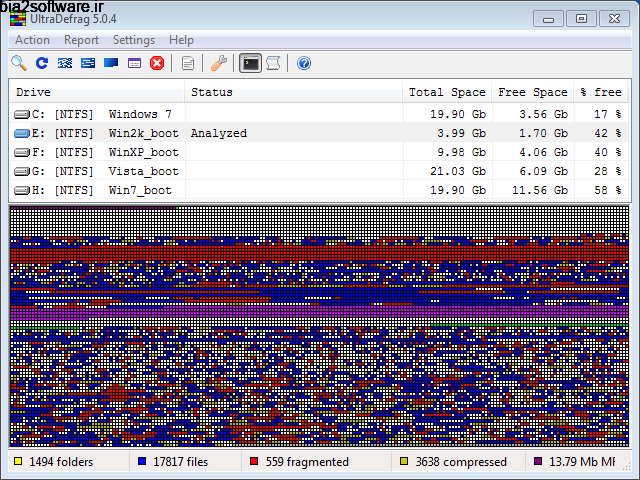This screenshot has height=480, width=640.
Task: Click the purple Optimize MFT toolbar icon
Action: coord(134,63)
